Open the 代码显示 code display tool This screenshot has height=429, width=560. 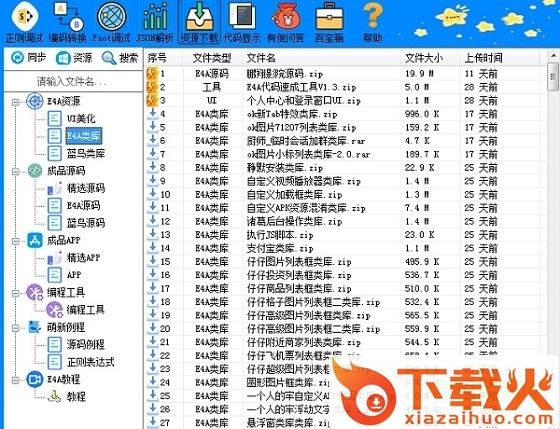(x=242, y=22)
